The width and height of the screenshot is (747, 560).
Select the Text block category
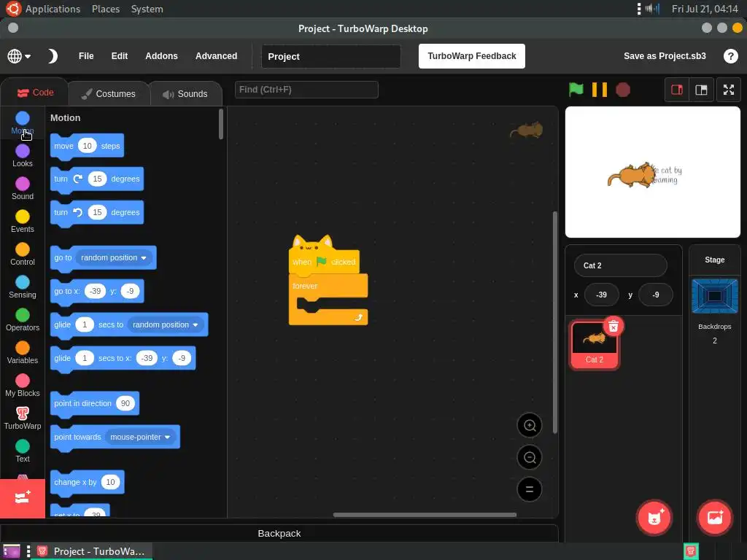click(23, 451)
